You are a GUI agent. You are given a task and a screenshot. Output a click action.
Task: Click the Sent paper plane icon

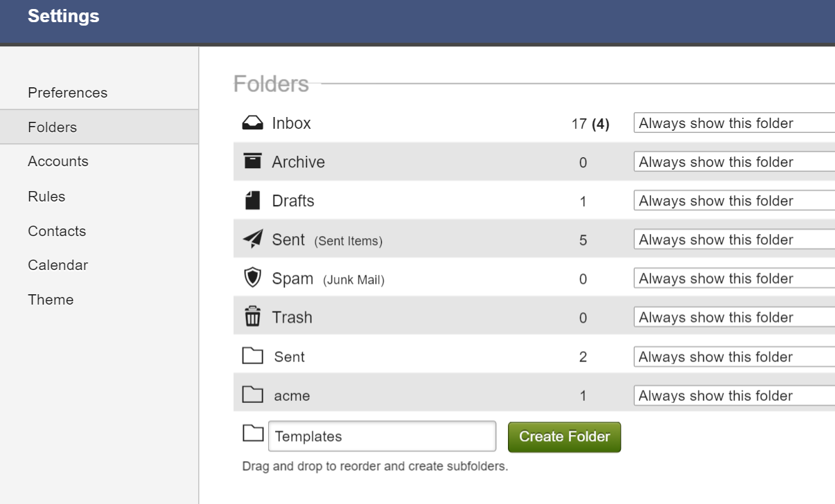point(252,240)
